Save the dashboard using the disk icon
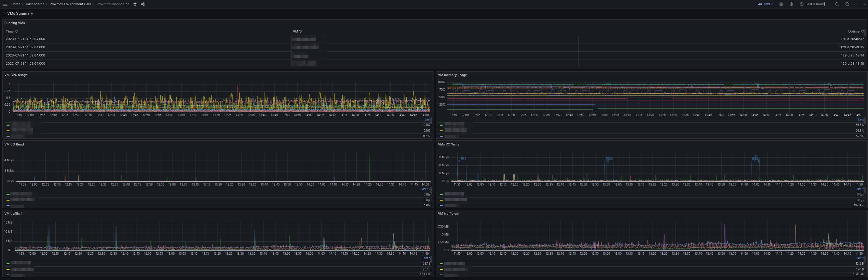Image resolution: width=868 pixels, height=280 pixels. pyautogui.click(x=781, y=4)
